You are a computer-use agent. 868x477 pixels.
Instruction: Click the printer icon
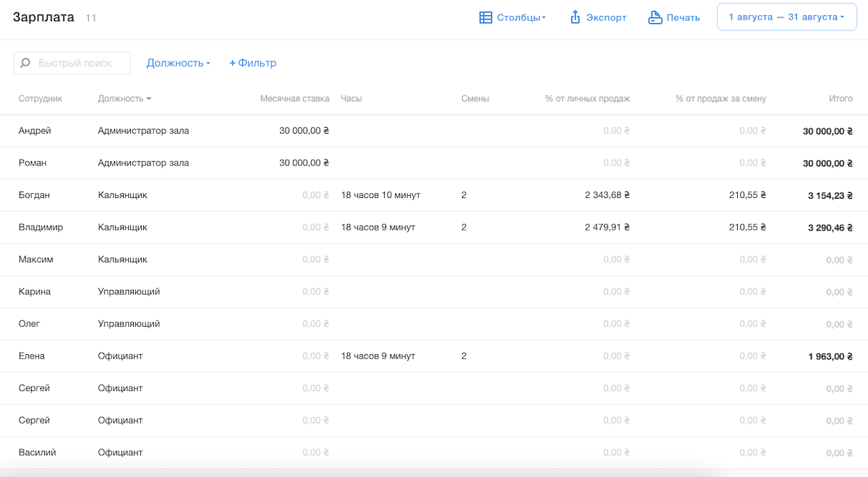(655, 17)
